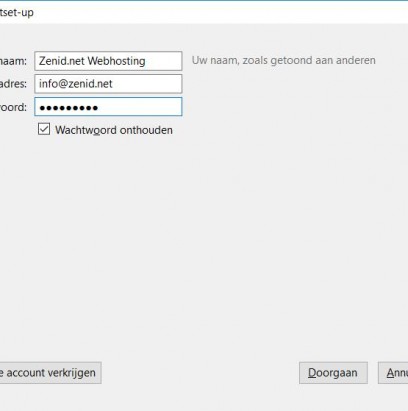This screenshot has width=408, height=411.
Task: Click the password label ending in oord:
Action: 13,107
